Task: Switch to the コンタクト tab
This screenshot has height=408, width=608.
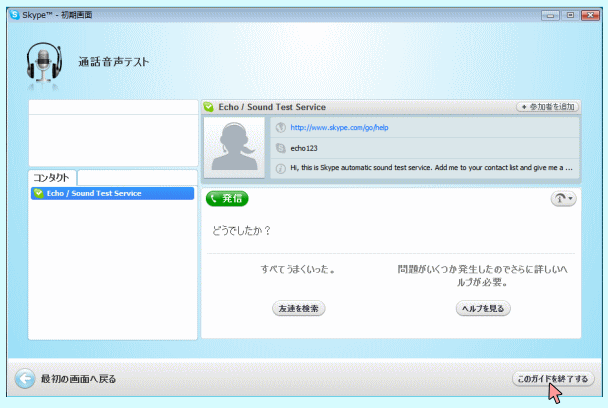Action: 52,178
